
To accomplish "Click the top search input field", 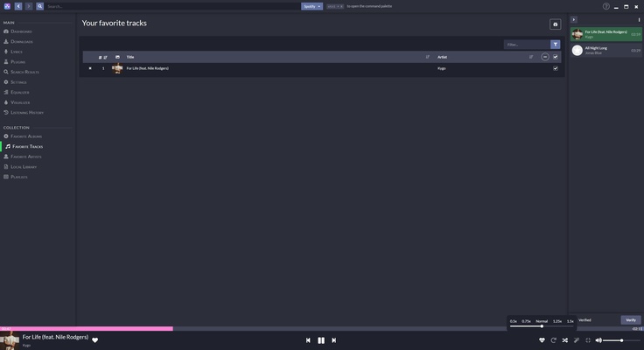I will (172, 6).
